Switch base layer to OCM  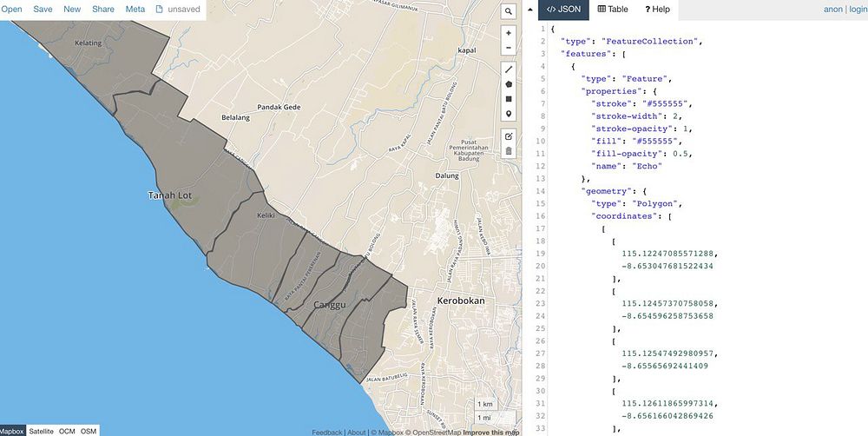[x=67, y=431]
